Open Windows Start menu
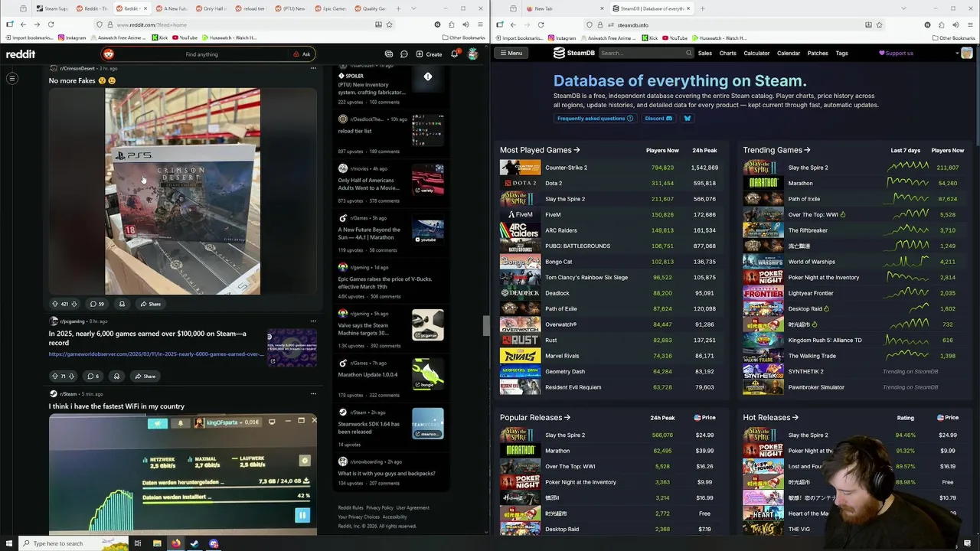This screenshot has height=551, width=980. 9,543
